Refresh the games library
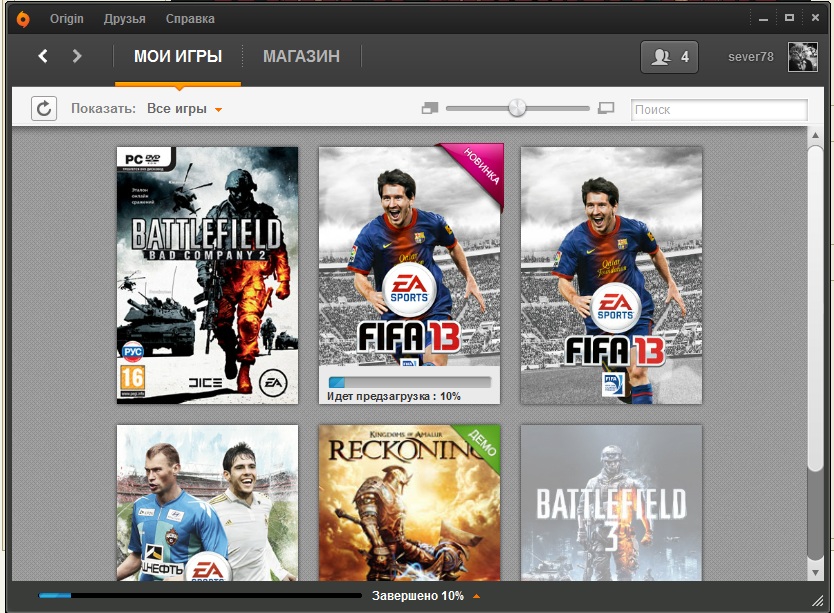 (x=44, y=109)
